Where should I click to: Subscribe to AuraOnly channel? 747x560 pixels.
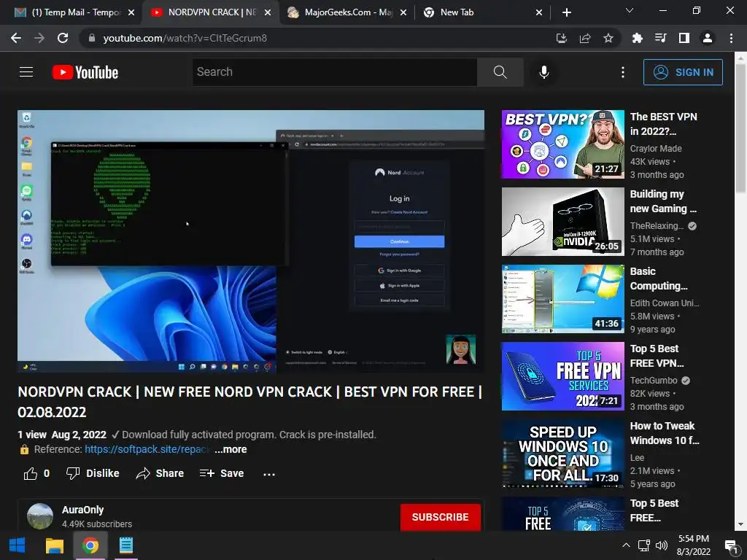(x=440, y=517)
